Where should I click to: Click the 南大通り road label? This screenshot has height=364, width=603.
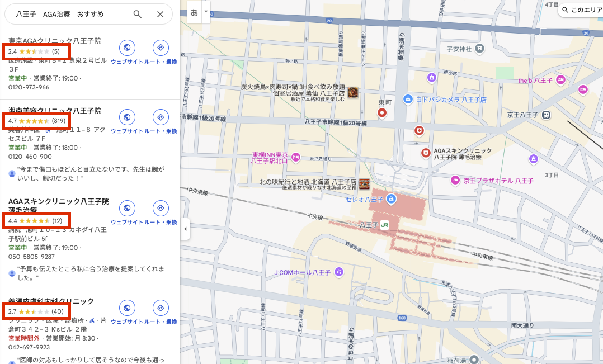coord(522,325)
